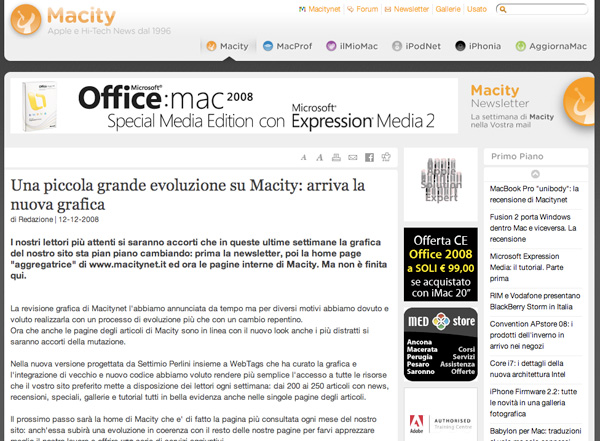Click the article headline text
Image resolution: width=600 pixels, height=441 pixels.
click(x=188, y=194)
